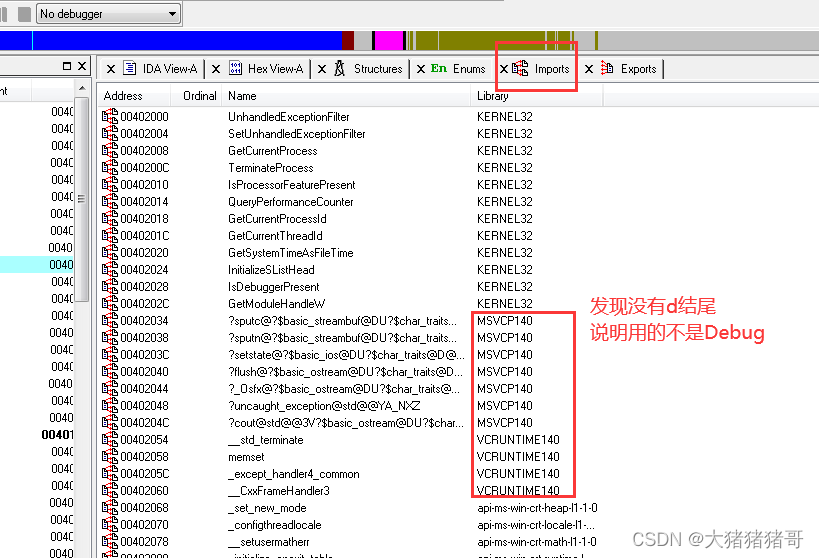Select the UnhandledExceptionFilter name

click(x=288, y=117)
